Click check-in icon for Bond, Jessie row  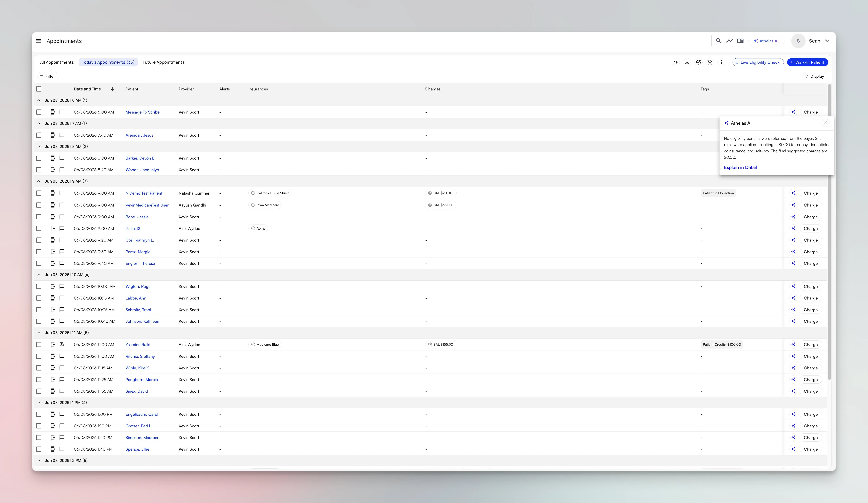(53, 217)
